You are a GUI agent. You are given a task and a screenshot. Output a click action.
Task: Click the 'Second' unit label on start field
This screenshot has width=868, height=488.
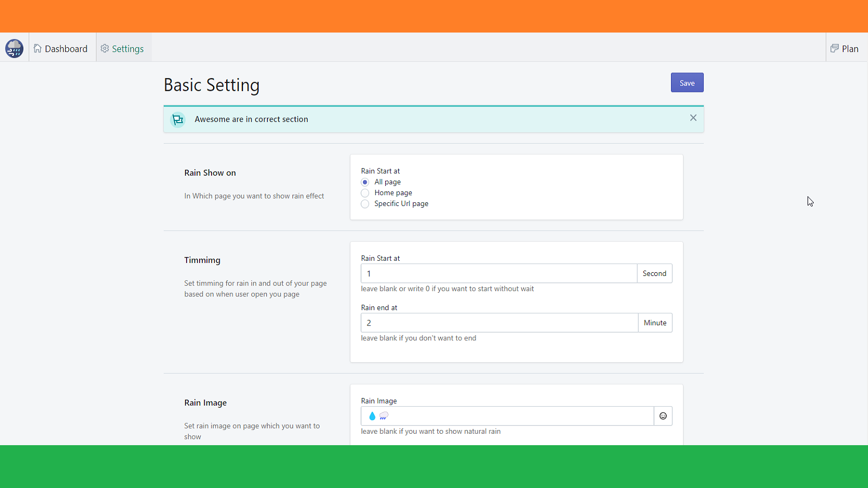pos(654,274)
